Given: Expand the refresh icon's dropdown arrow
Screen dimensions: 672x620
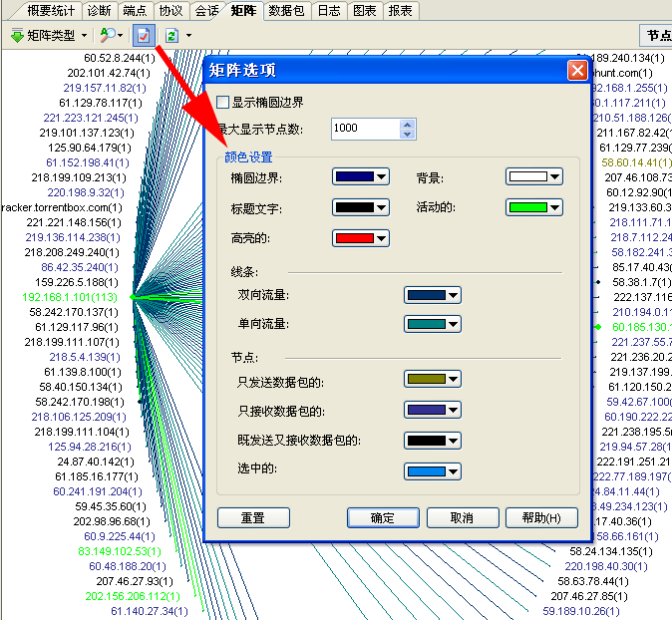Looking at the screenshot, I should point(188,36).
